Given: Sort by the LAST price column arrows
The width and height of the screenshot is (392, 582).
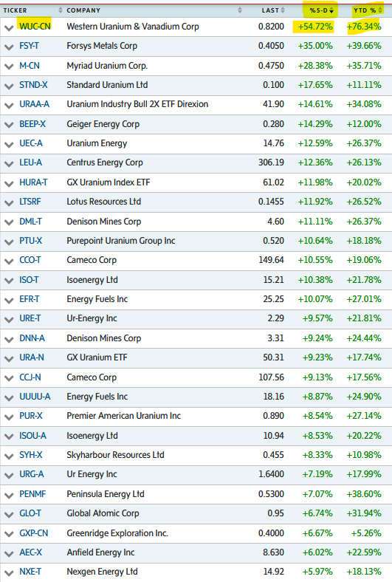Looking at the screenshot, I should 283,10.
